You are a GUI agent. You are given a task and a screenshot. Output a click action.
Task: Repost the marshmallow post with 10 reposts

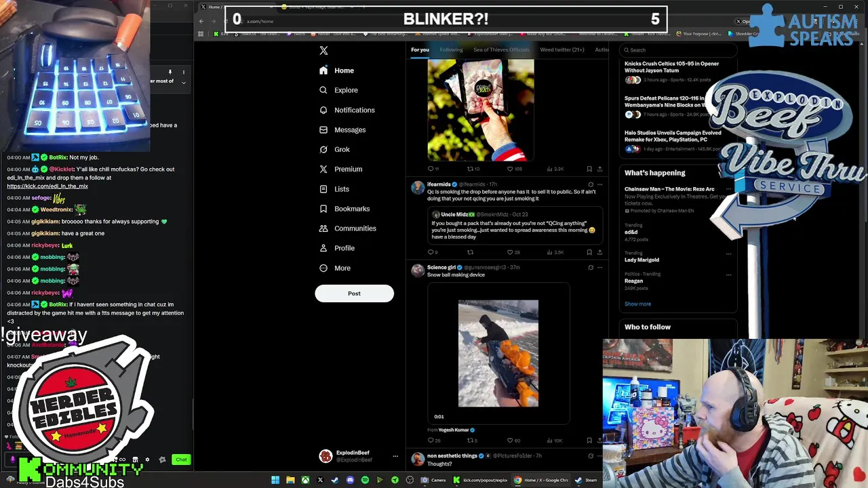[x=473, y=169]
